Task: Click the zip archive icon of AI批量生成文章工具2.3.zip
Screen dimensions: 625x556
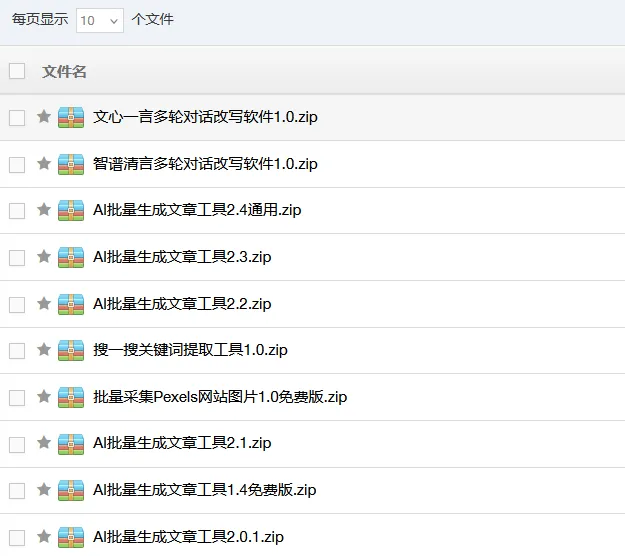Action: coord(71,257)
